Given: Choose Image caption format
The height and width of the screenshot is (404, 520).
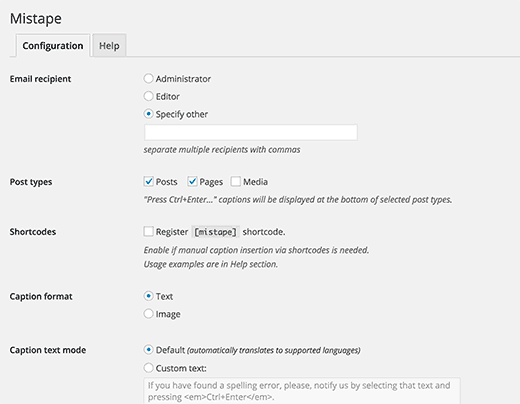Looking at the screenshot, I should pos(148,314).
